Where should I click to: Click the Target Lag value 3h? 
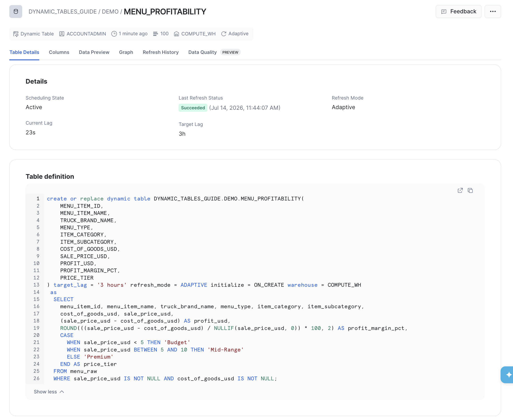click(x=182, y=134)
